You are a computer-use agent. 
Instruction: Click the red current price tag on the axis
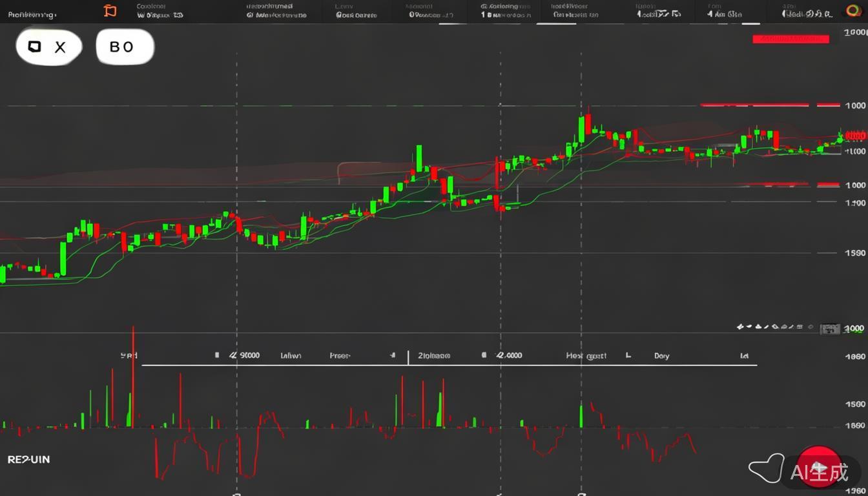(854, 136)
